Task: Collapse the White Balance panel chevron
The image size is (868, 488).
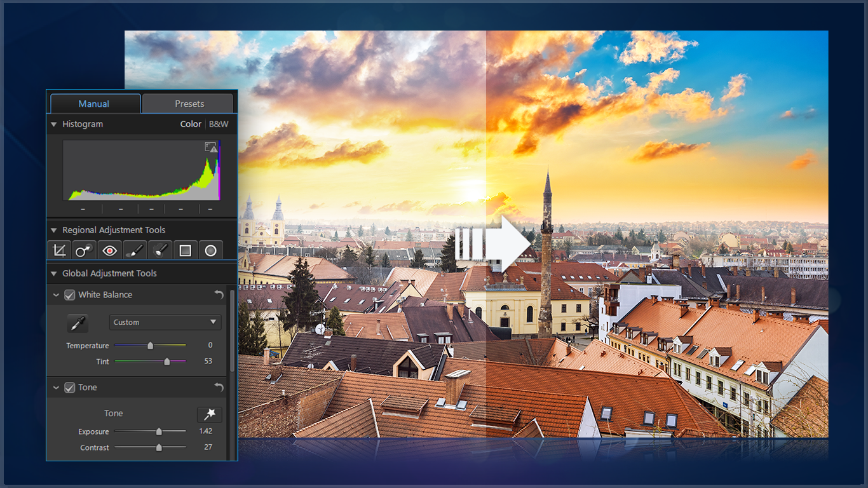Action: 56,295
